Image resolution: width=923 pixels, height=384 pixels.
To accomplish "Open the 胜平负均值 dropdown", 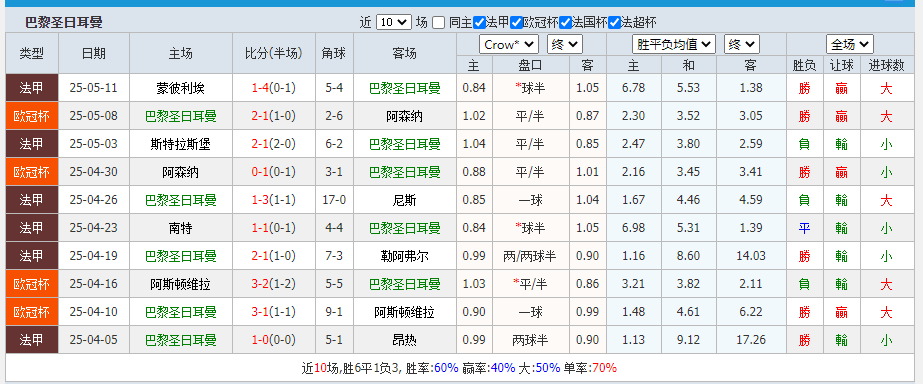I will (674, 44).
